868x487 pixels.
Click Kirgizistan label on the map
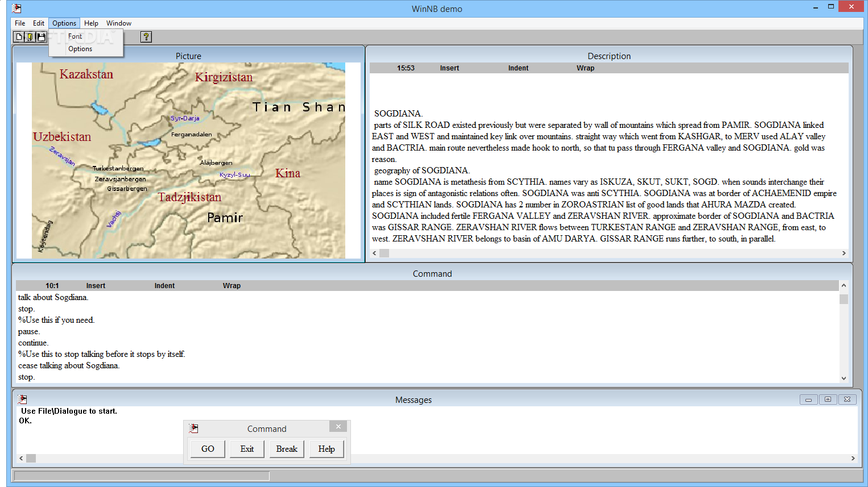(224, 77)
